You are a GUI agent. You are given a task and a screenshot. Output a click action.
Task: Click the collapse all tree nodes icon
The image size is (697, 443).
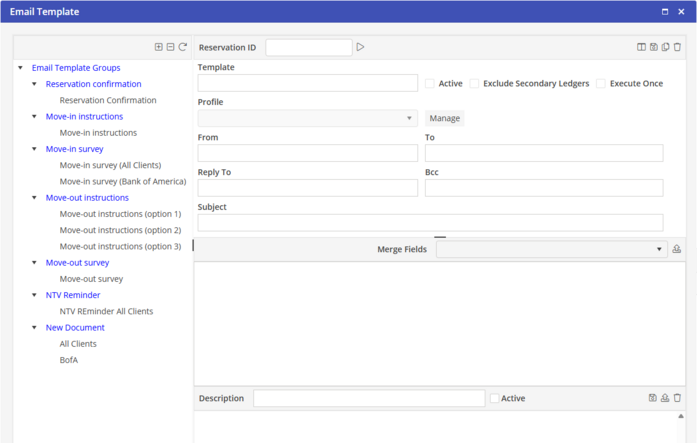pos(170,47)
